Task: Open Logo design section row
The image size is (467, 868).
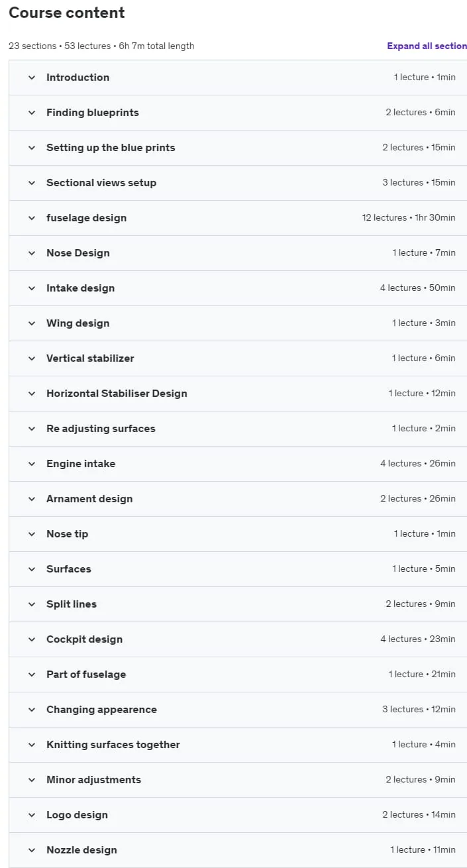Action: click(x=238, y=815)
